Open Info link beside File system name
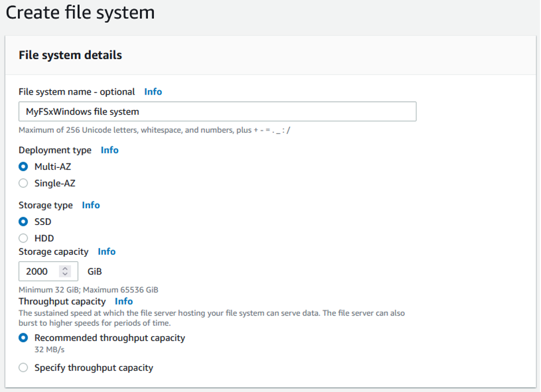This screenshot has height=392, width=541. pyautogui.click(x=153, y=91)
